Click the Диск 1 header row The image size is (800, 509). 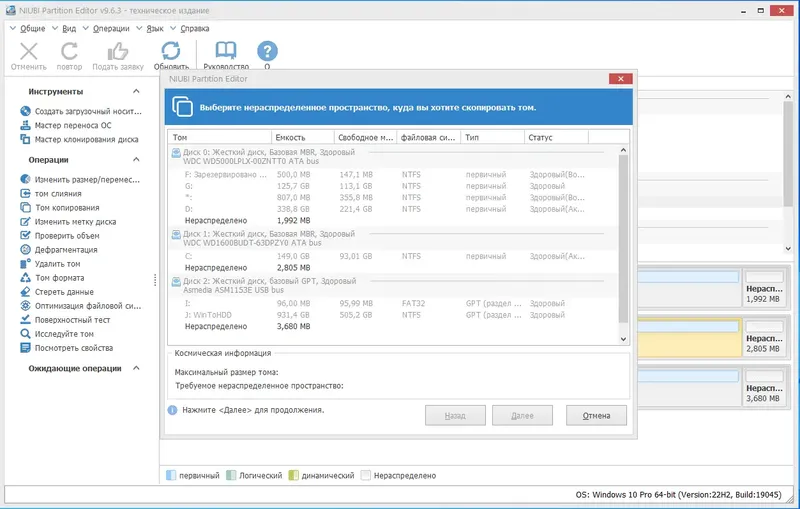393,238
